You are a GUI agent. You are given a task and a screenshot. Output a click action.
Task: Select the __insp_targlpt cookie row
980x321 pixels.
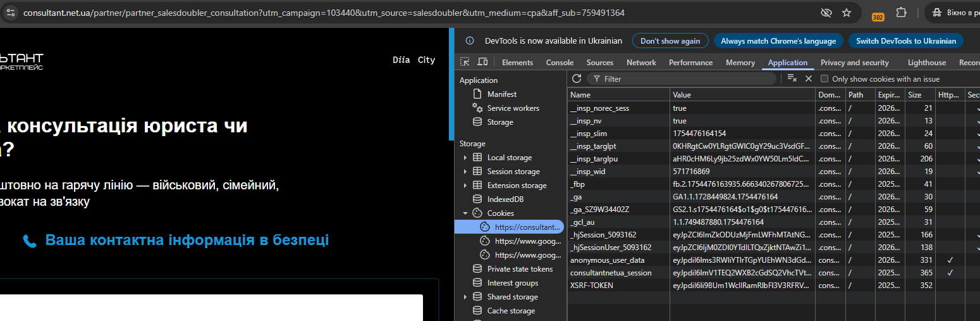tap(773, 146)
